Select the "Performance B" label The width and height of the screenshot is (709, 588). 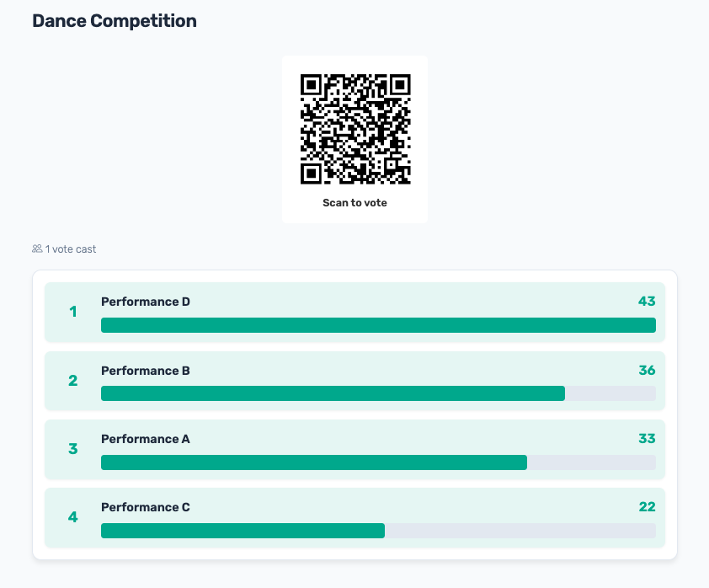point(146,371)
